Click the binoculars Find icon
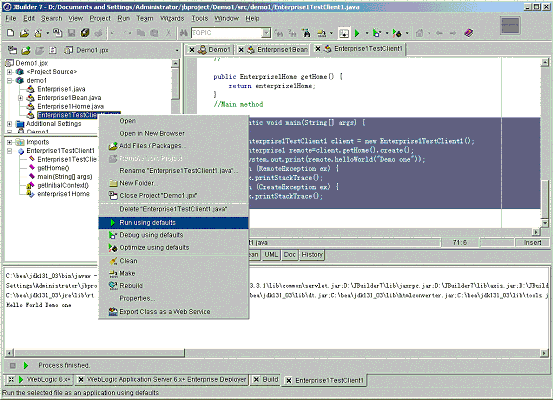The height and width of the screenshot is (400, 553). 183,33
